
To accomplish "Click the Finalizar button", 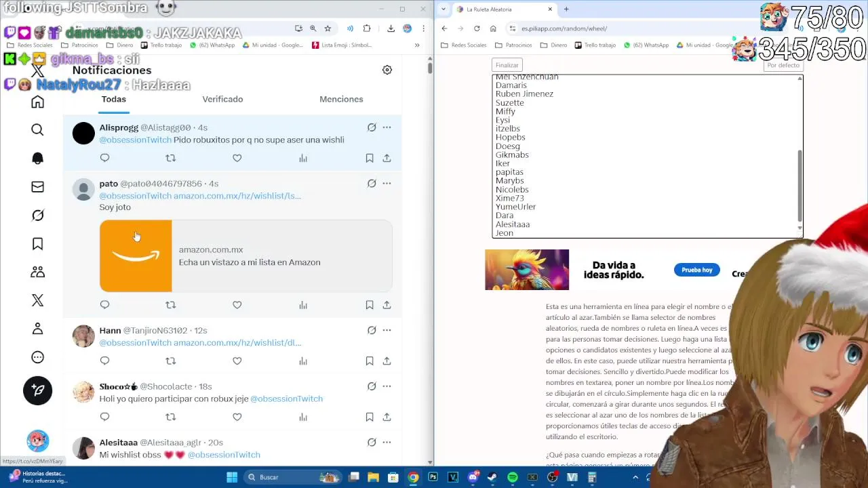I will [x=507, y=65].
